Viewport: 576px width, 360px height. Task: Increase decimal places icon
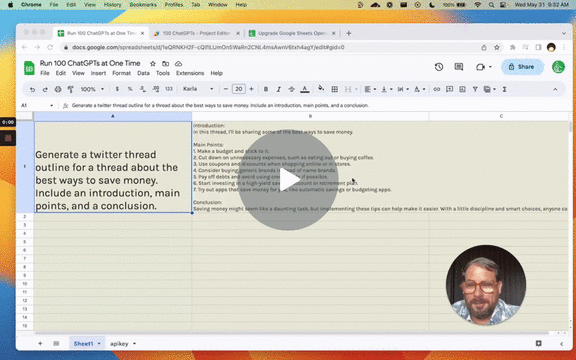click(156, 89)
